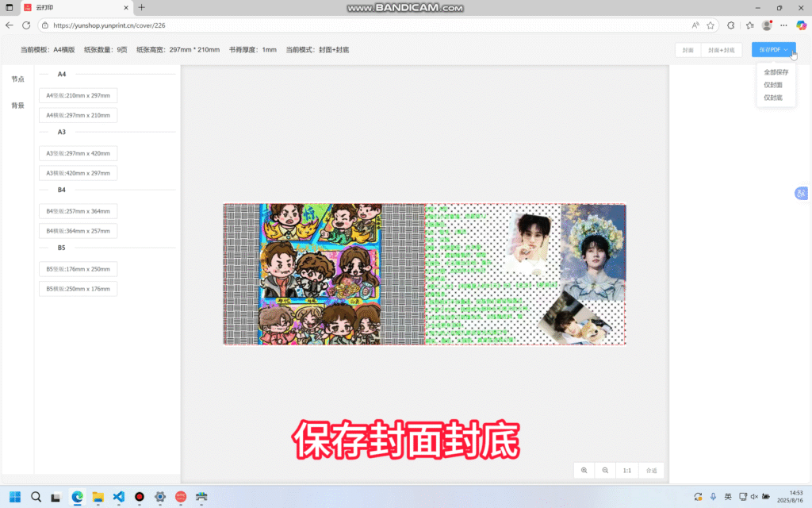Add this page to favorites star

710,25
